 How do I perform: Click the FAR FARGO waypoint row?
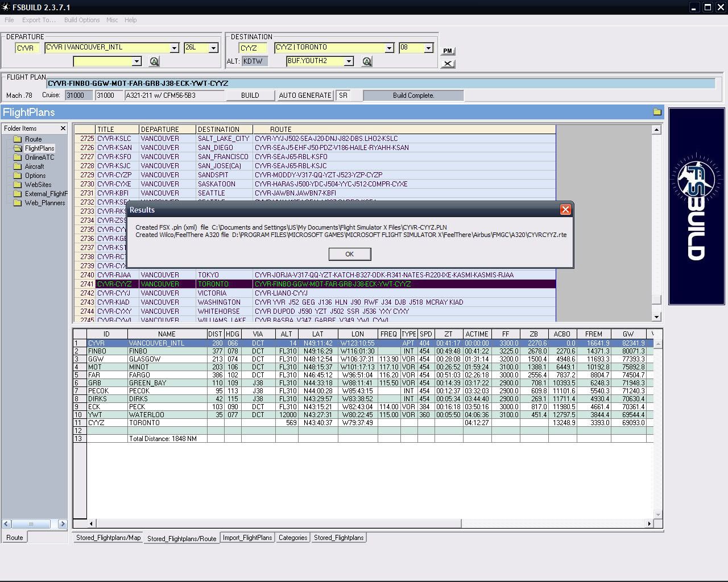(x=363, y=375)
